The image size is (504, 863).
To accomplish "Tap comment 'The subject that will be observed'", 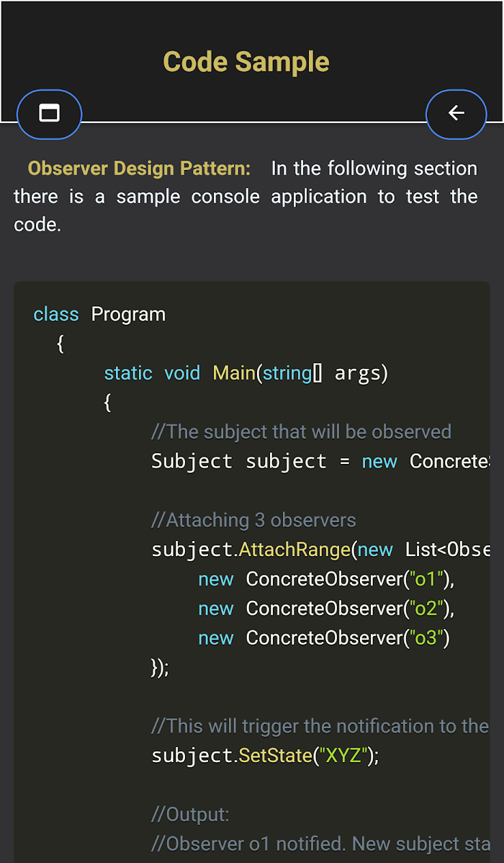I will click(302, 431).
